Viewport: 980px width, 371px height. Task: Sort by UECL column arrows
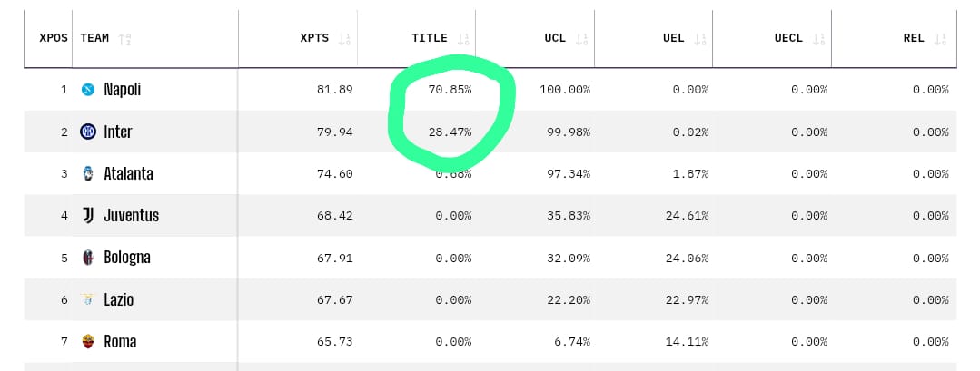click(820, 39)
